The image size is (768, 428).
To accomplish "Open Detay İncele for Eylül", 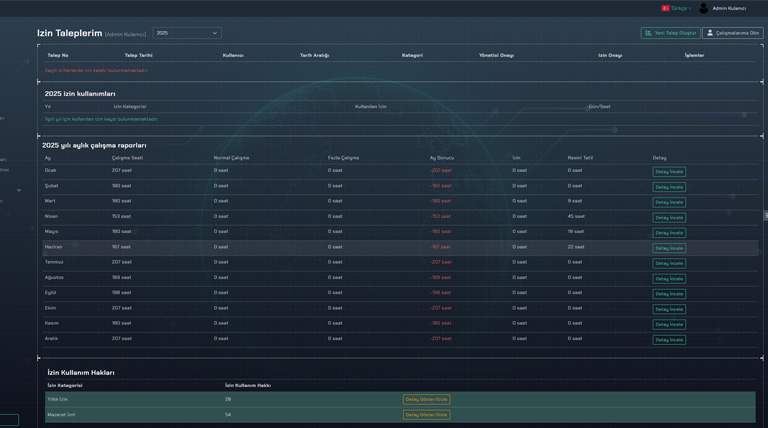I will (x=669, y=294).
